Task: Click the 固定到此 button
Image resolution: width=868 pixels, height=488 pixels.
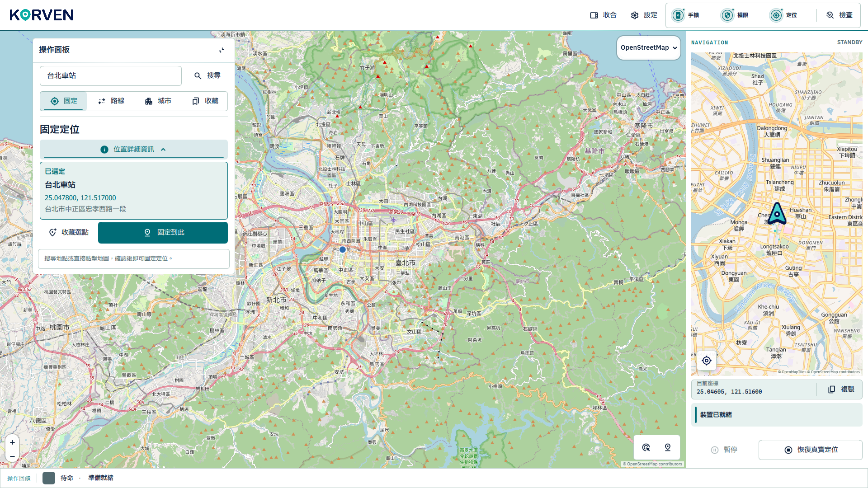Action: 163,233
